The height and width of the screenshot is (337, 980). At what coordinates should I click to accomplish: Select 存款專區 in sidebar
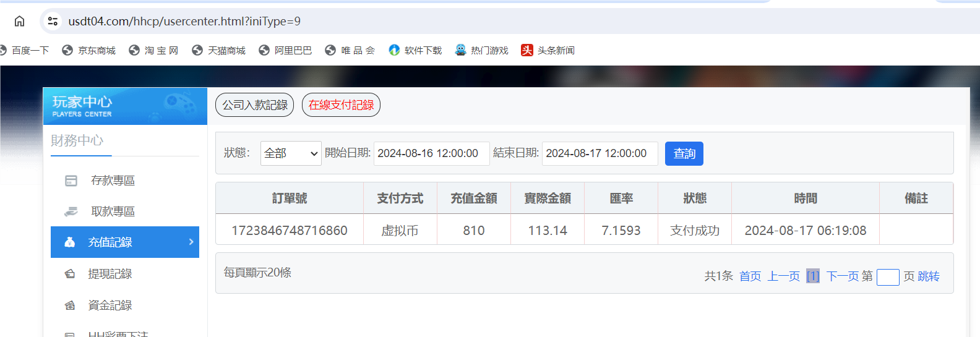pos(125,181)
